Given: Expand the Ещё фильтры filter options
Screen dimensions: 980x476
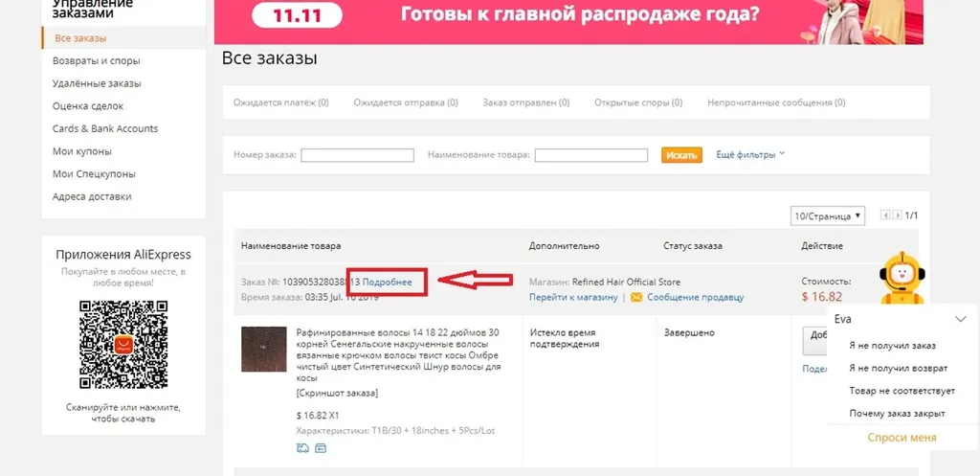Looking at the screenshot, I should coord(750,154).
